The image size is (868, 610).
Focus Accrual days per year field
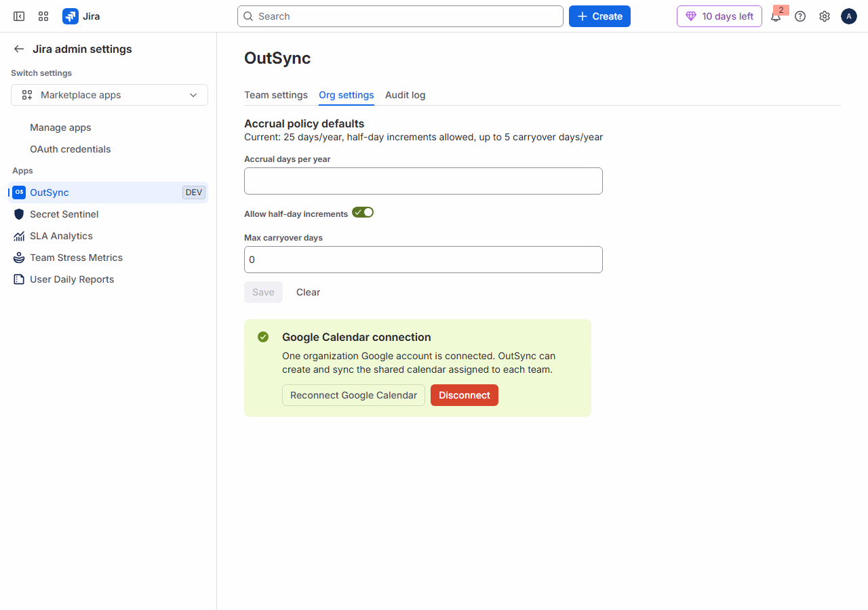(x=423, y=181)
